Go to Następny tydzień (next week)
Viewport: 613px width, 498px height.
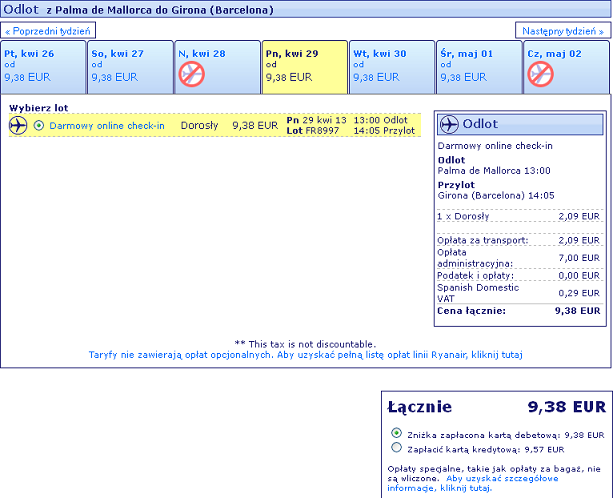[563, 30]
